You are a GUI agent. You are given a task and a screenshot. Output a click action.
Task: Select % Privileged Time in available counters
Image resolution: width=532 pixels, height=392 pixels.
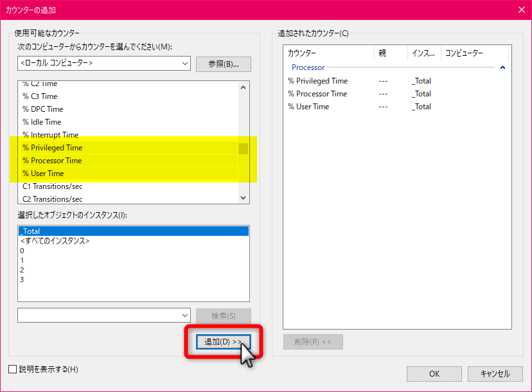(130, 148)
